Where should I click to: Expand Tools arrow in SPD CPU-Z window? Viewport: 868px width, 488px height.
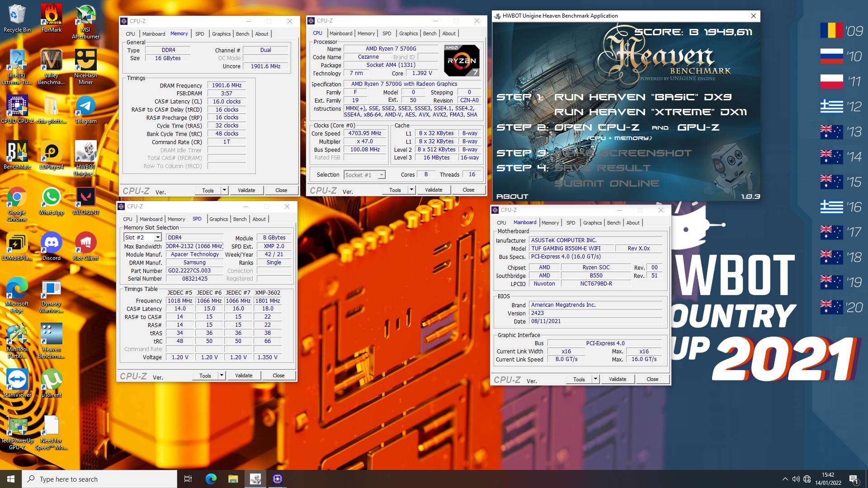point(222,375)
